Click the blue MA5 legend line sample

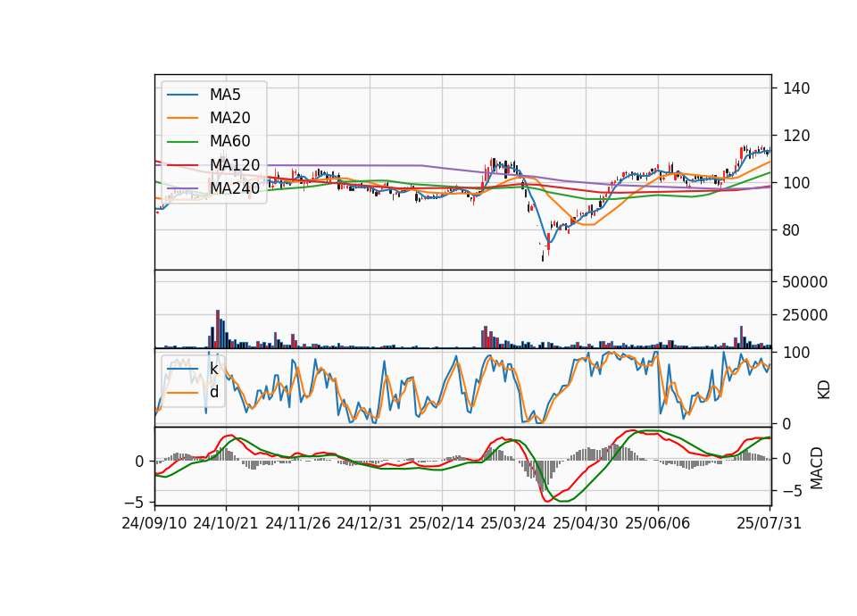coord(182,95)
